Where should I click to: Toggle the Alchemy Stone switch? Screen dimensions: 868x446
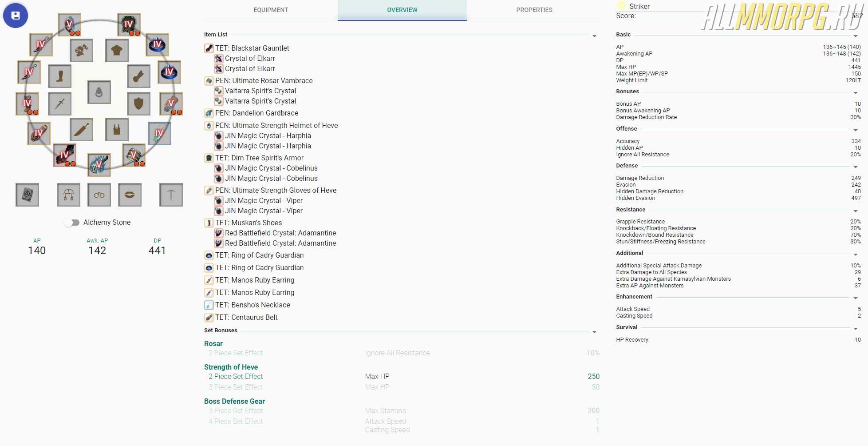click(71, 223)
